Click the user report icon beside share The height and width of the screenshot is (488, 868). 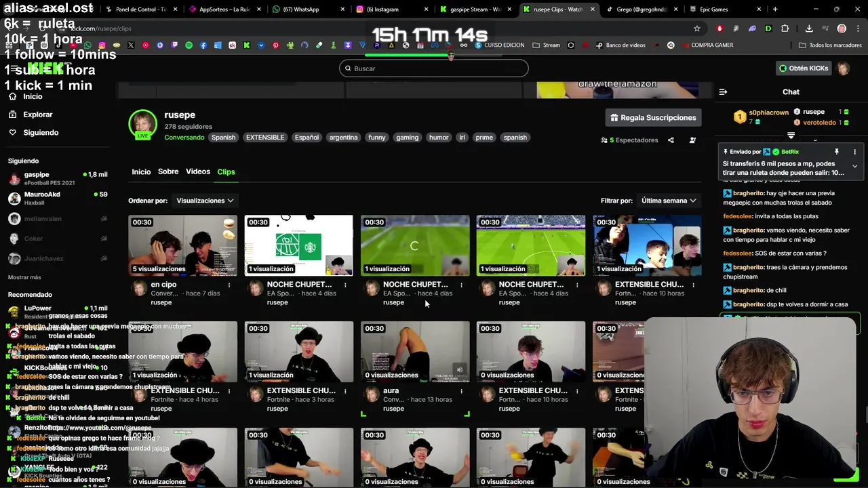click(692, 140)
